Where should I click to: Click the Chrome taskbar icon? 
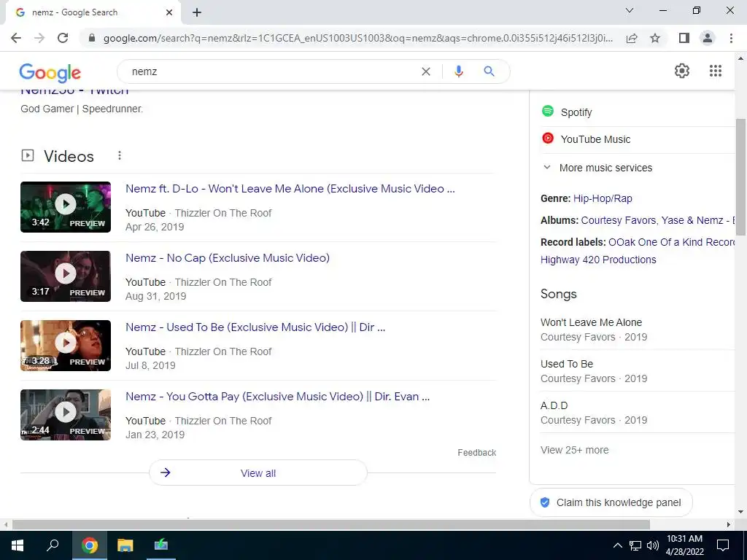pos(90,545)
